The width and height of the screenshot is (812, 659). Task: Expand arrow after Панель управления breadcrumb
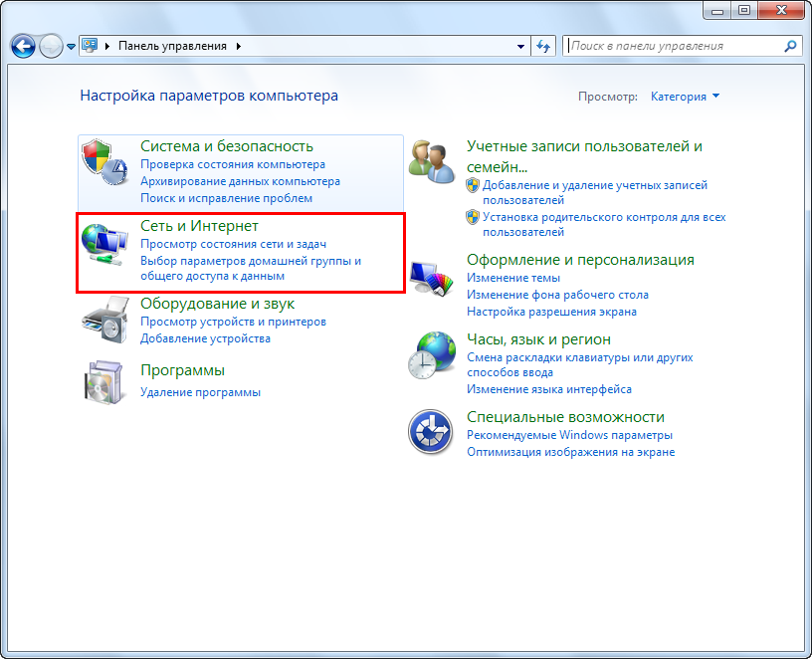238,46
